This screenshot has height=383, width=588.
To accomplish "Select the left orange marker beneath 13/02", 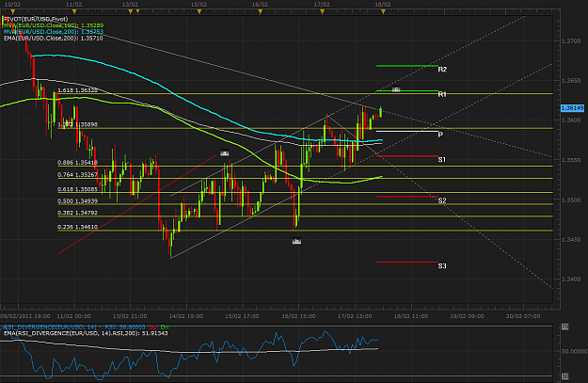I will tap(131, 12).
